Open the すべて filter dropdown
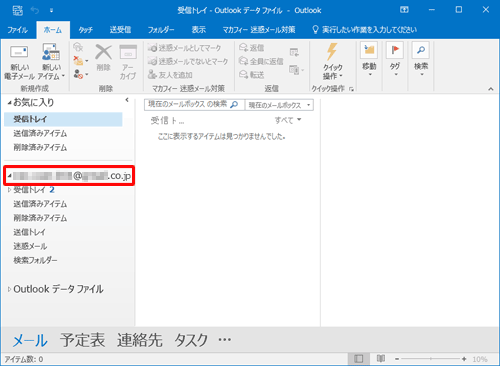 click(x=288, y=120)
